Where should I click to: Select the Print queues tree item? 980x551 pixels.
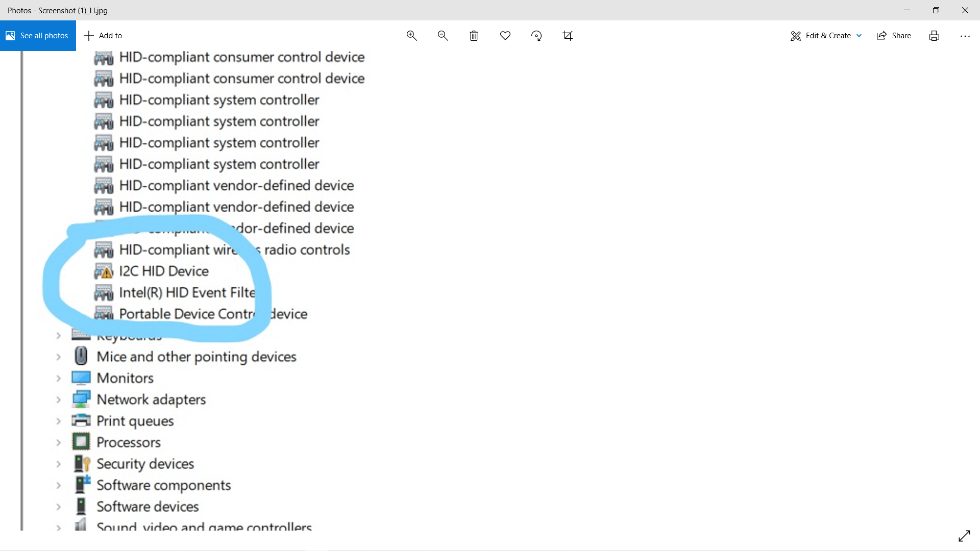click(135, 420)
